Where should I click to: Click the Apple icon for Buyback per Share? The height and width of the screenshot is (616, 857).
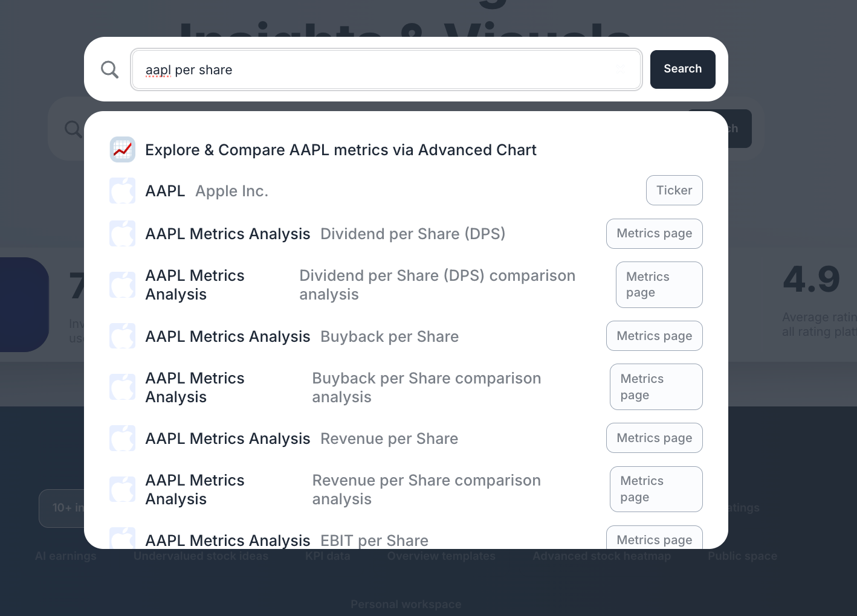click(122, 336)
